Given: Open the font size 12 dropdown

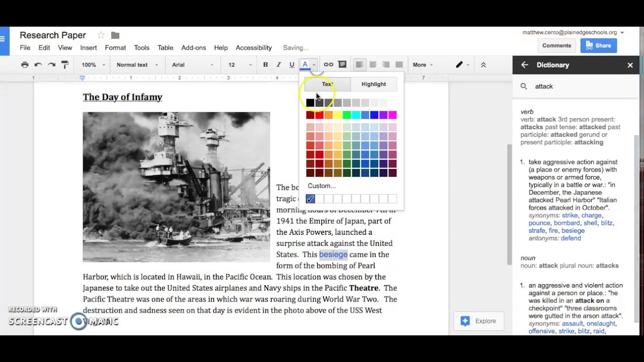Looking at the screenshot, I should click(x=240, y=65).
